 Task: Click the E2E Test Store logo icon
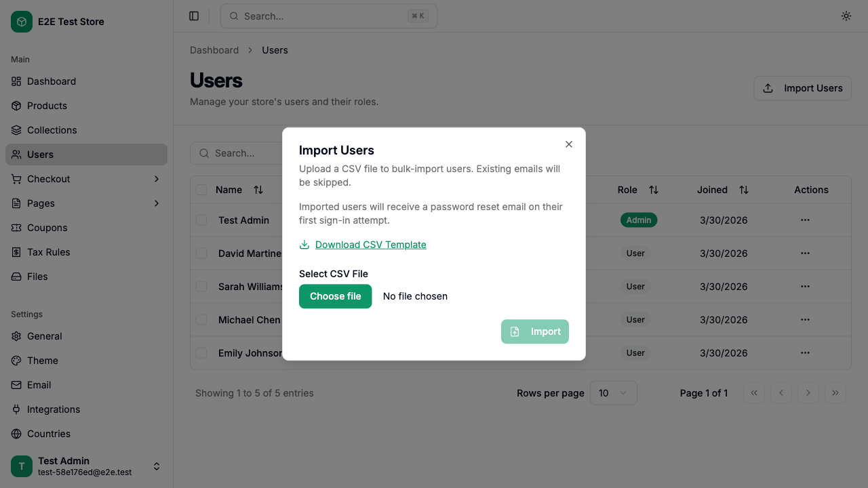[22, 22]
